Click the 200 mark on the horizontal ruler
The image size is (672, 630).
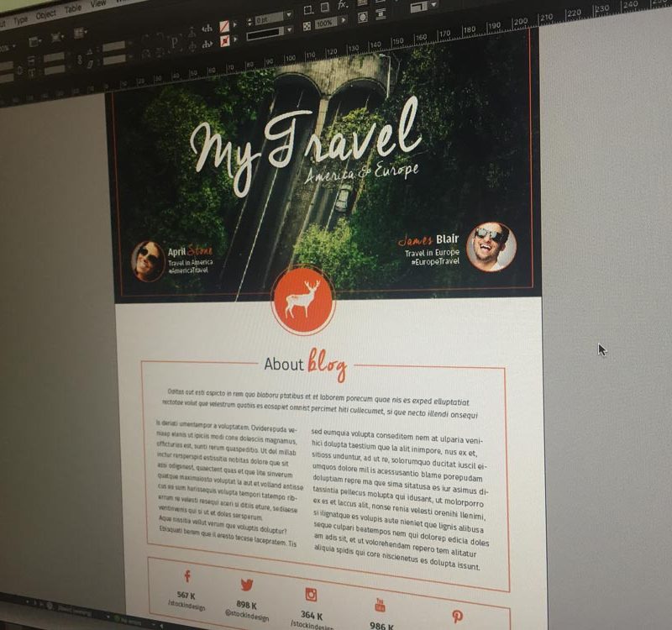520,22
